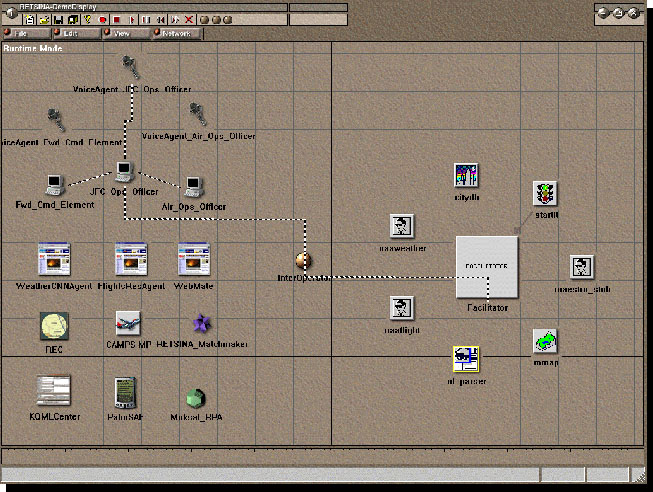Select the InterOperator sphere node
The image size is (653, 492).
[303, 261]
